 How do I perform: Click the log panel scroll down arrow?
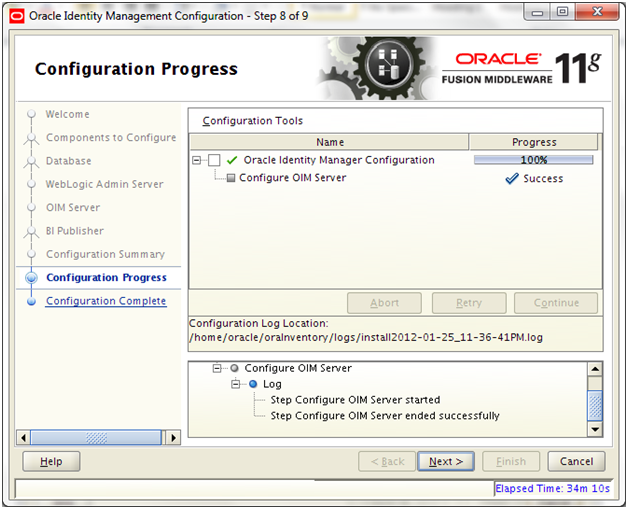point(595,429)
